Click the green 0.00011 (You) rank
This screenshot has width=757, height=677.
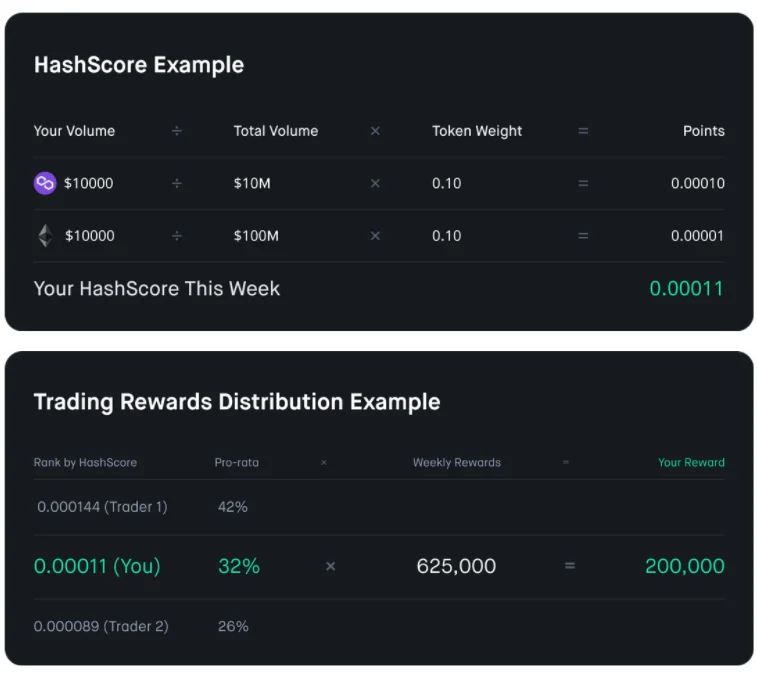tap(97, 566)
